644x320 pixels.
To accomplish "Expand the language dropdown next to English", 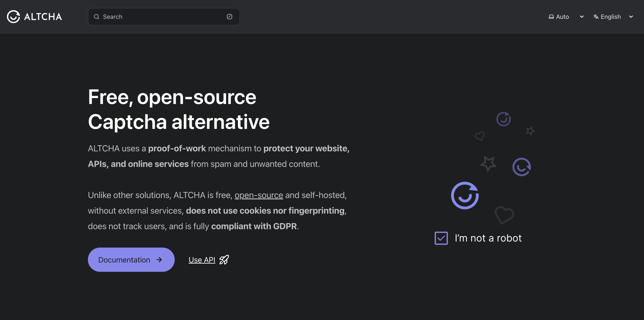I will [x=631, y=16].
